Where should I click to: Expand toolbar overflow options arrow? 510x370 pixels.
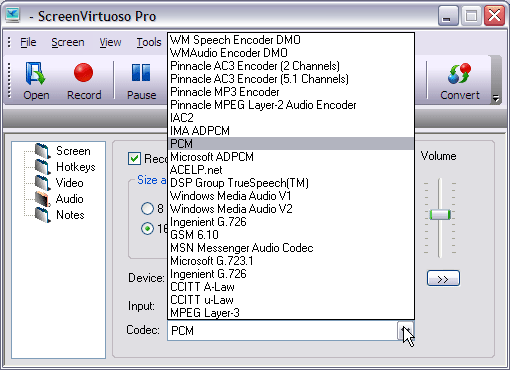pyautogui.click(x=496, y=98)
